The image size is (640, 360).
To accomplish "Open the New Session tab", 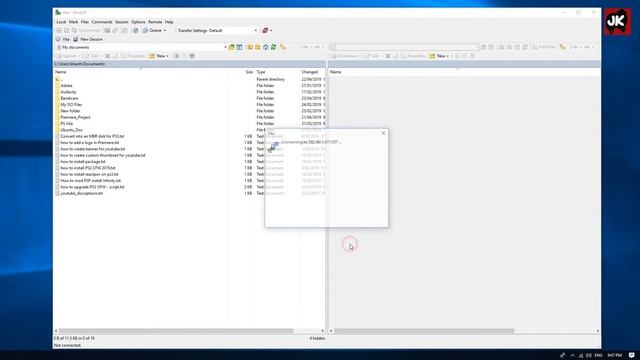I will 88,39.
